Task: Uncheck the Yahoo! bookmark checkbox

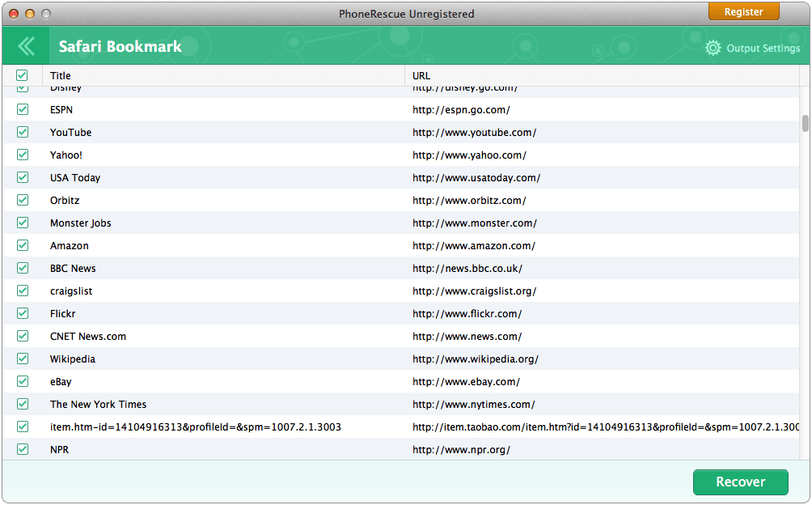Action: pos(23,155)
